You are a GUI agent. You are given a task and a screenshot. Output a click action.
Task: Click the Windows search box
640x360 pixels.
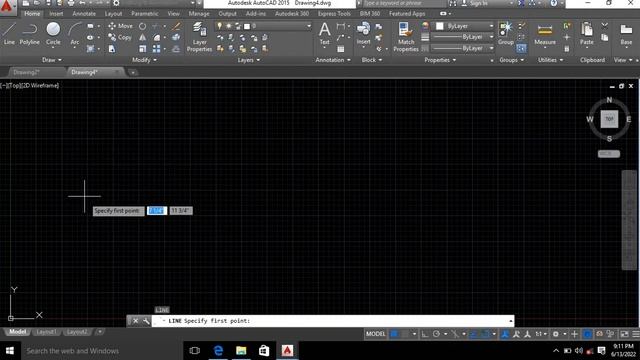pyautogui.click(x=101, y=351)
